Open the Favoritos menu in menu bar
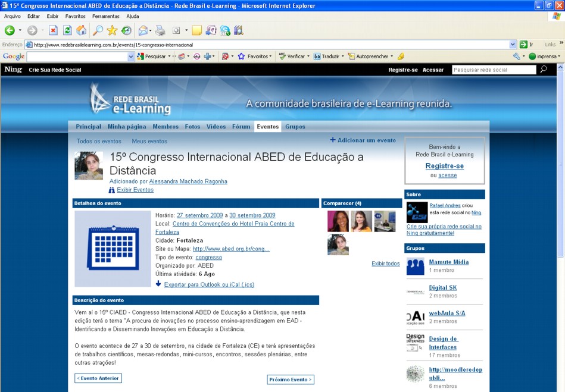Screen dimensions: 565x392 coord(75,16)
